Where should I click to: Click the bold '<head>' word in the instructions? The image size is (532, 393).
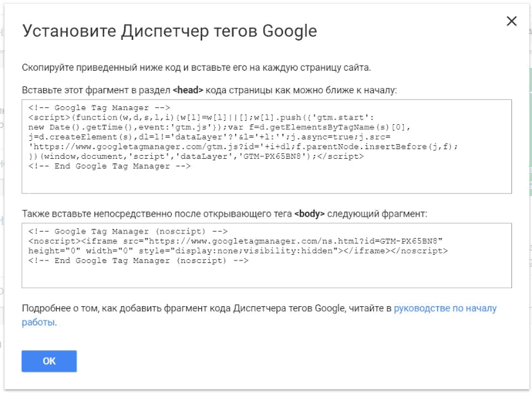(188, 90)
